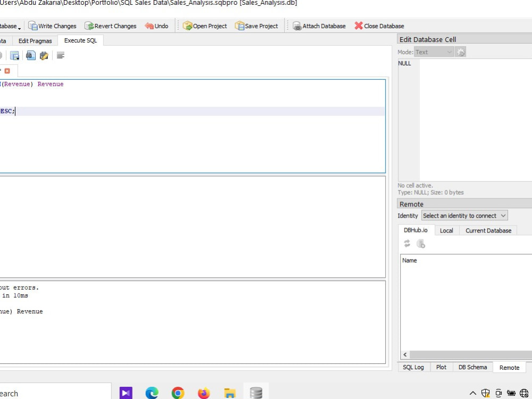Switch to the Edit Pragmas tab

(35, 41)
